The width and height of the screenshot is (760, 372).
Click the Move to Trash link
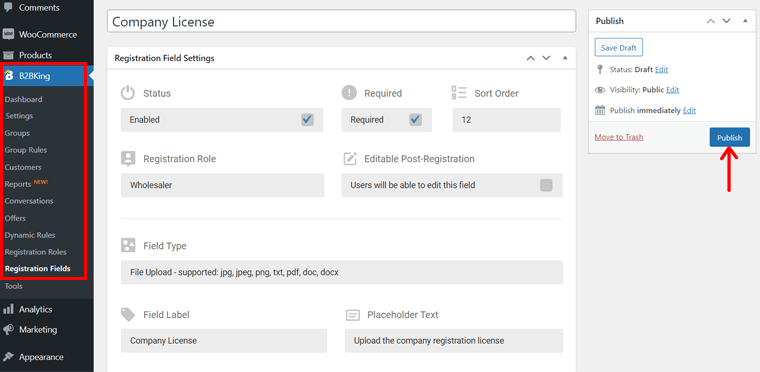coord(618,137)
